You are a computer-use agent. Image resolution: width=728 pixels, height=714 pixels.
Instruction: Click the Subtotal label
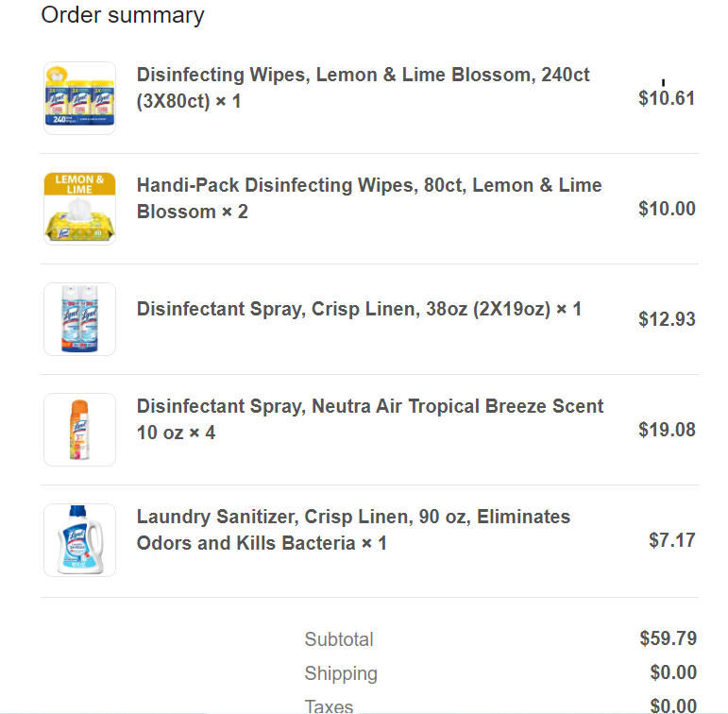339,639
